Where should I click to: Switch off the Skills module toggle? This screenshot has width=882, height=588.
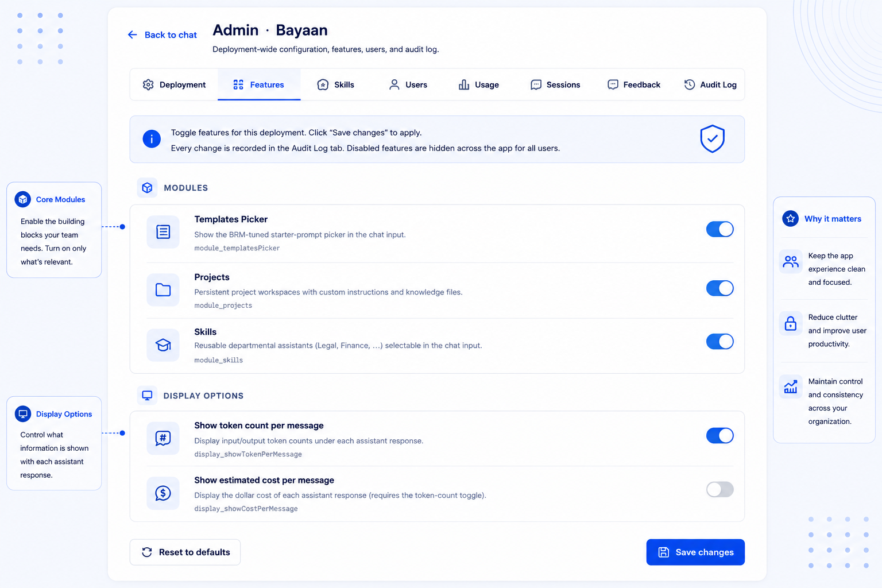[720, 342]
